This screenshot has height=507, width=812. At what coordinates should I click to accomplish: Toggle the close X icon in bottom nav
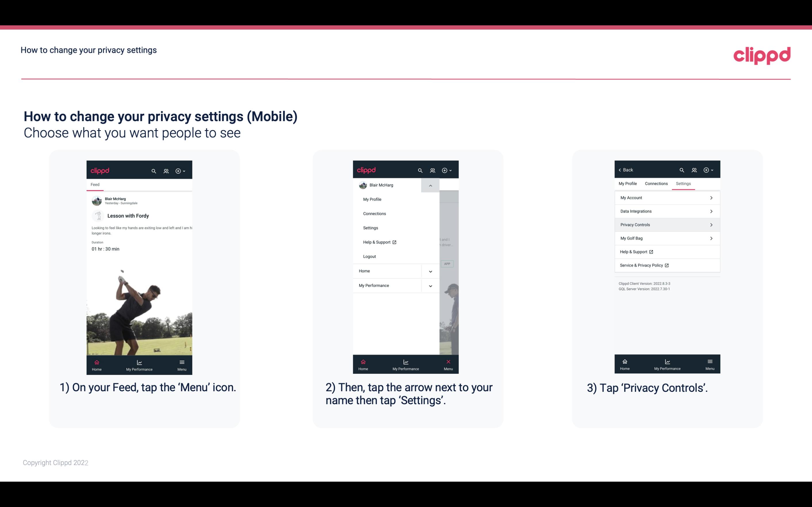(447, 362)
